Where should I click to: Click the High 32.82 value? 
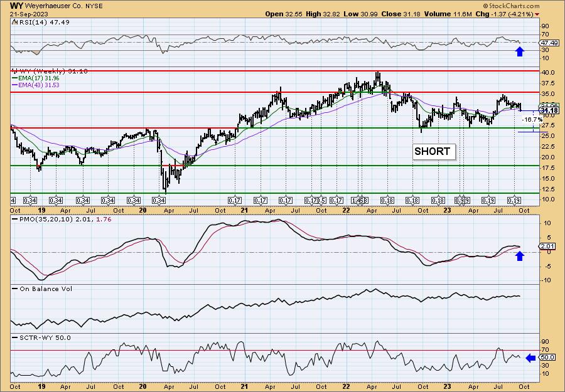click(x=323, y=14)
